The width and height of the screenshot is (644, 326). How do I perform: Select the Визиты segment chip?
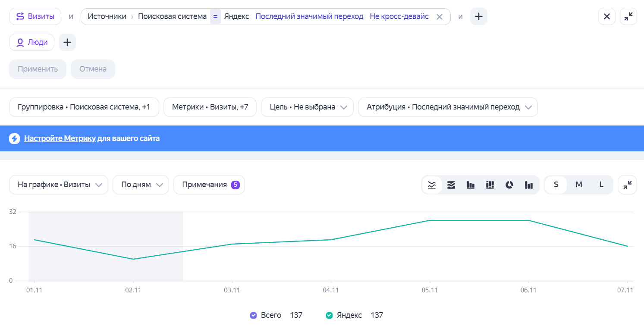pyautogui.click(x=35, y=16)
